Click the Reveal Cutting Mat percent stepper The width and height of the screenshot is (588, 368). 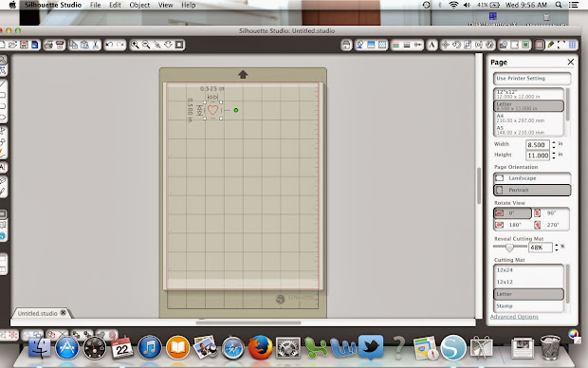557,248
